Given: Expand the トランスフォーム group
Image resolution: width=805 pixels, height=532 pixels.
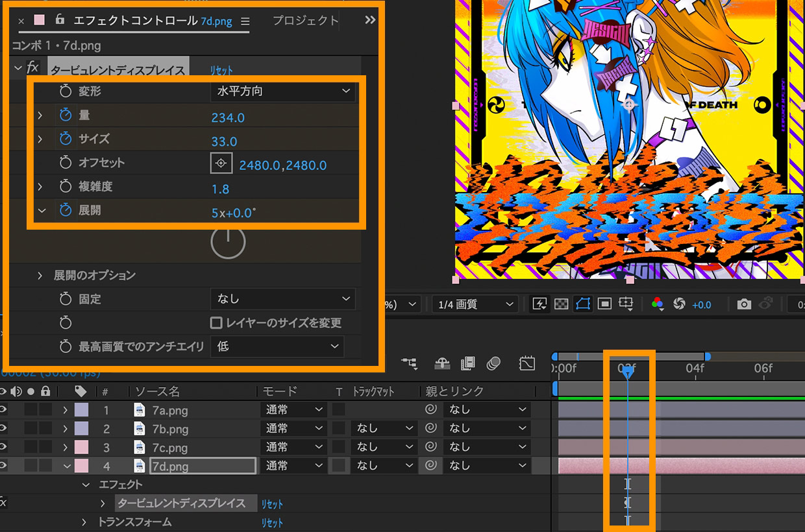Looking at the screenshot, I should coord(84,522).
